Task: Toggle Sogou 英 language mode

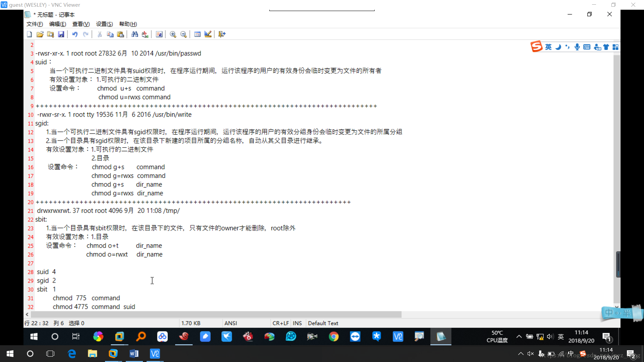Action: coord(548,47)
